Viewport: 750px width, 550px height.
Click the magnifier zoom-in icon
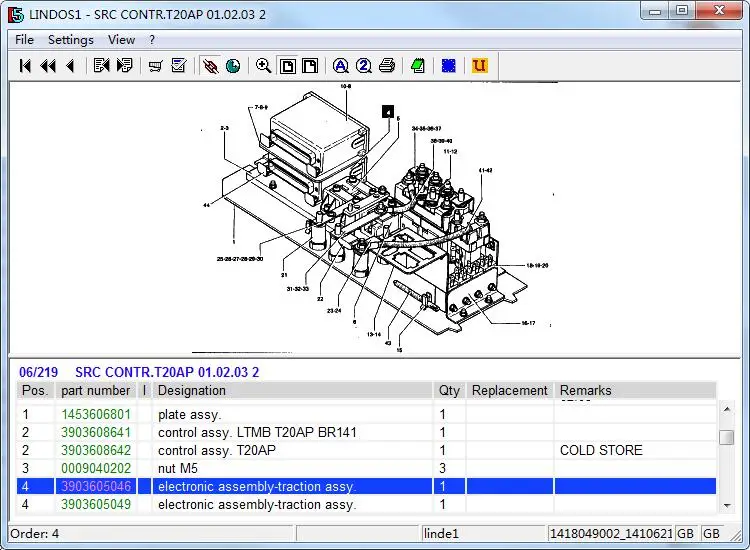tap(263, 66)
